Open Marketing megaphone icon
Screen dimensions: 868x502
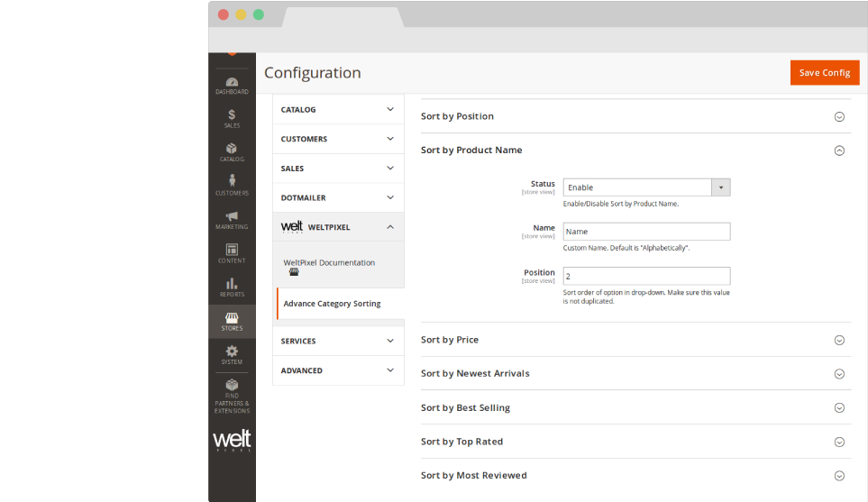tap(232, 219)
